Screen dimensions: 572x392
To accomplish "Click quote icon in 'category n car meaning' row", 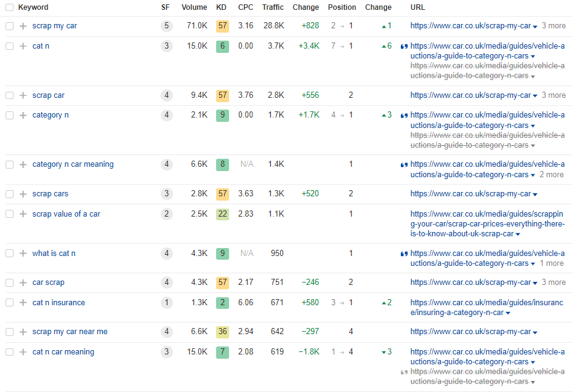I will tap(404, 165).
